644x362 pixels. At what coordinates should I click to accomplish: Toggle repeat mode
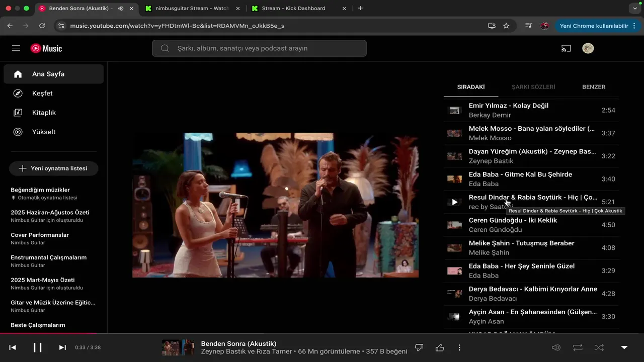[578, 347]
